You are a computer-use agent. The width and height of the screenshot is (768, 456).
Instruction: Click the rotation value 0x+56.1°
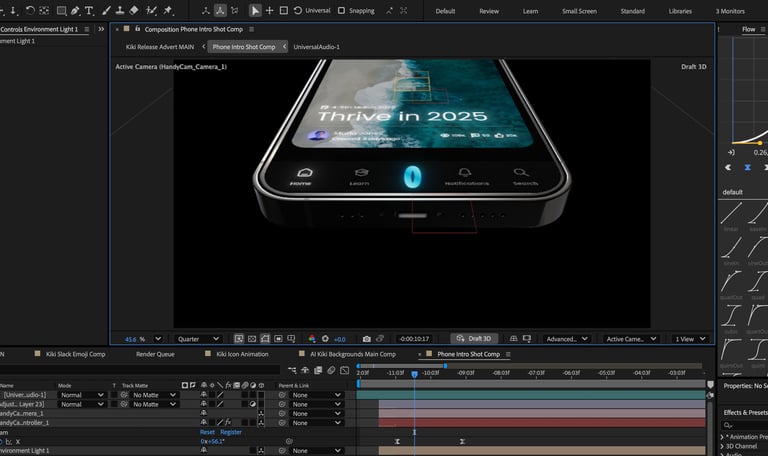click(212, 441)
